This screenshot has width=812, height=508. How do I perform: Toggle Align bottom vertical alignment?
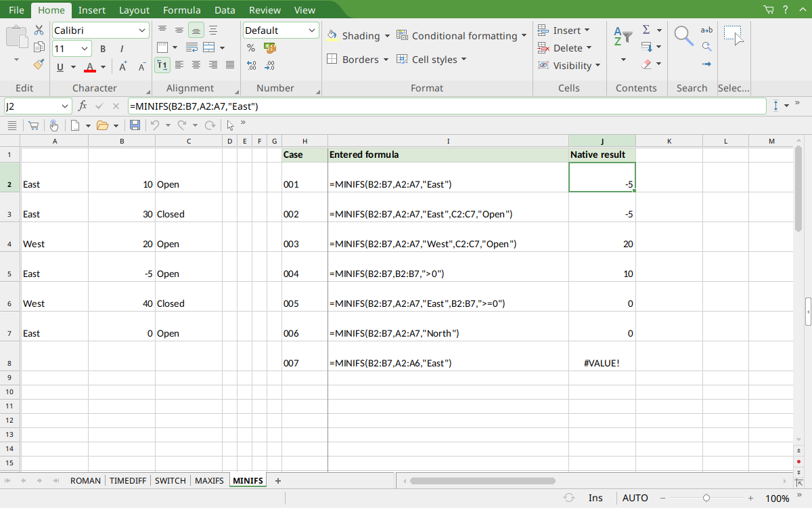point(196,30)
